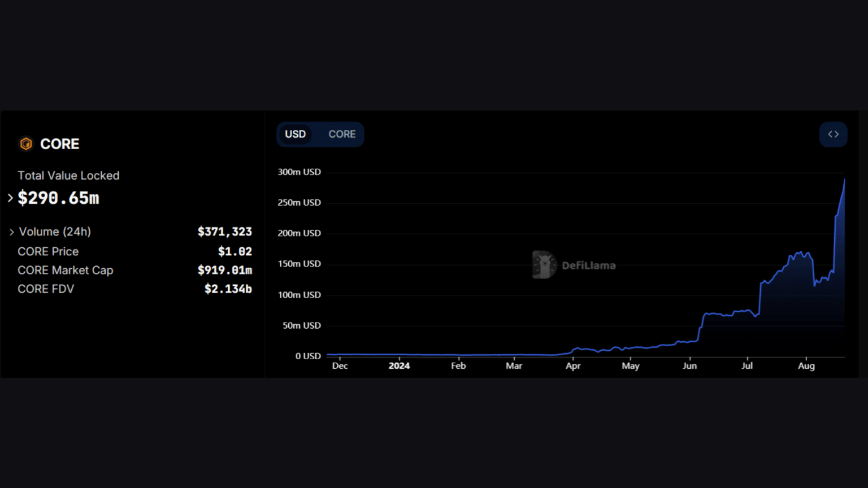
Task: Switch chart denomination to USD
Action: click(295, 134)
